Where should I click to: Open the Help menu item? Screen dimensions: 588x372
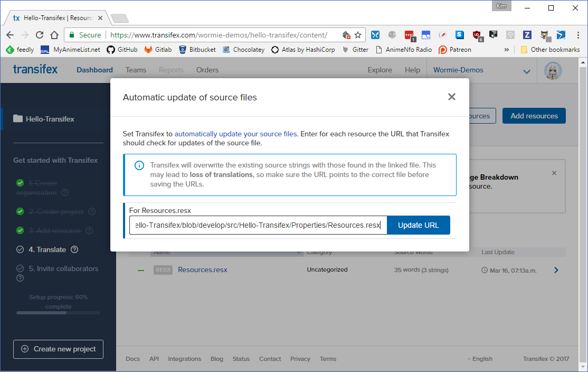(412, 70)
